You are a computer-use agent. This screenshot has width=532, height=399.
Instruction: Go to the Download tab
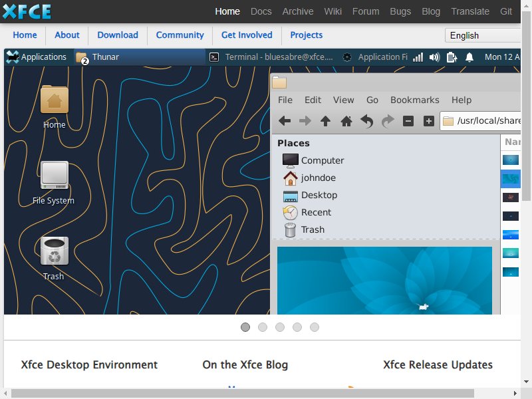tap(118, 35)
